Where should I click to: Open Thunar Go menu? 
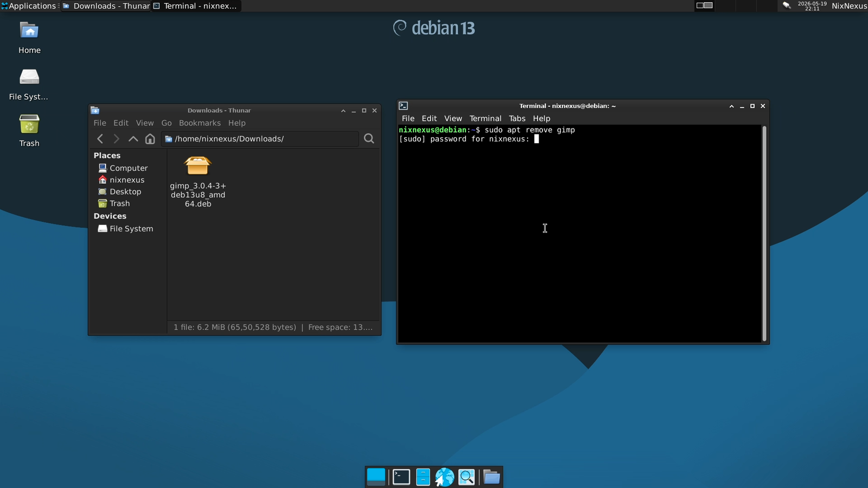(167, 123)
